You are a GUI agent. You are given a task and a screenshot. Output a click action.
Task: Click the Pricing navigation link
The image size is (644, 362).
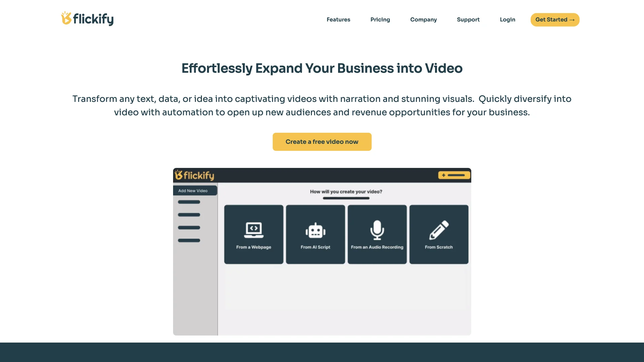[x=380, y=19]
